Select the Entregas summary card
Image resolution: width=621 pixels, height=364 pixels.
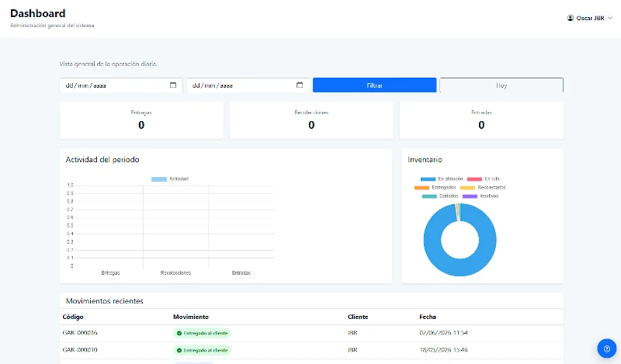141,120
